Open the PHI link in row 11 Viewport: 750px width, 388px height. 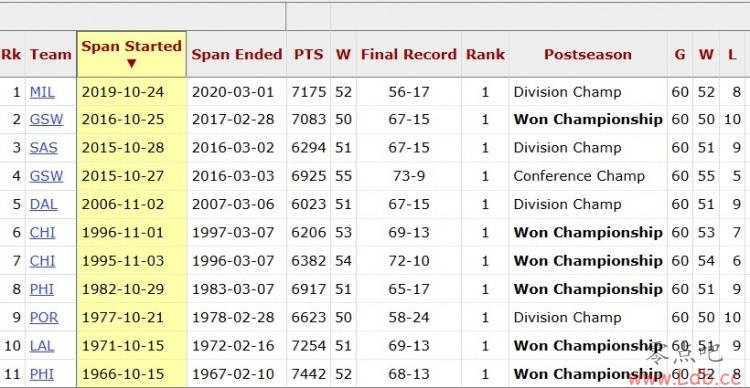pos(42,374)
